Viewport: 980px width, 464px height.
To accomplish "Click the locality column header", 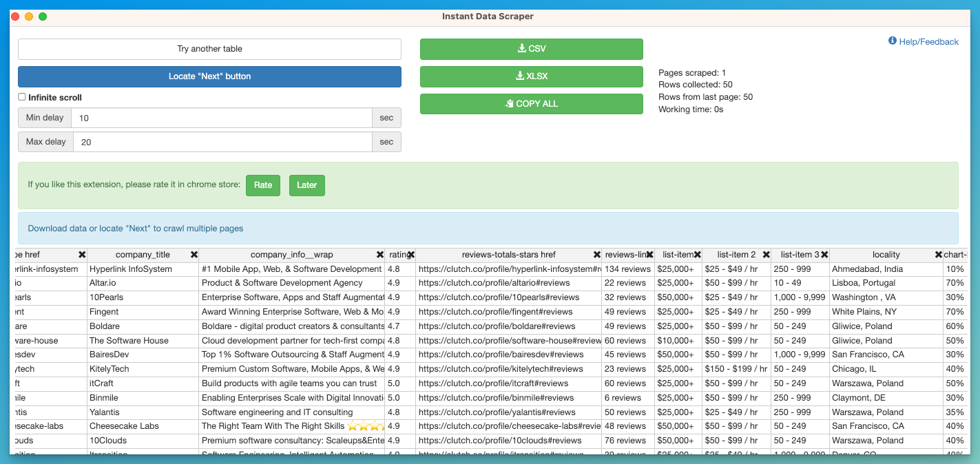I will click(886, 255).
